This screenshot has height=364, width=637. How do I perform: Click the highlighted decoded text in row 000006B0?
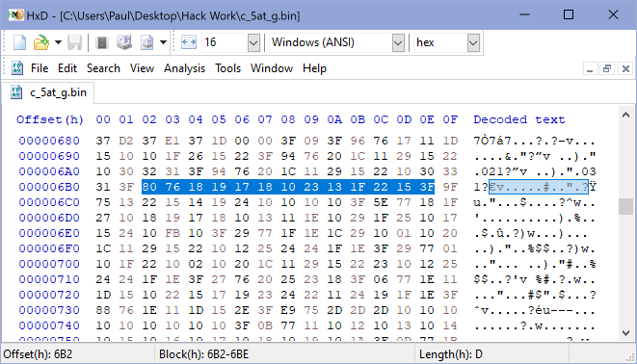pyautogui.click(x=539, y=187)
